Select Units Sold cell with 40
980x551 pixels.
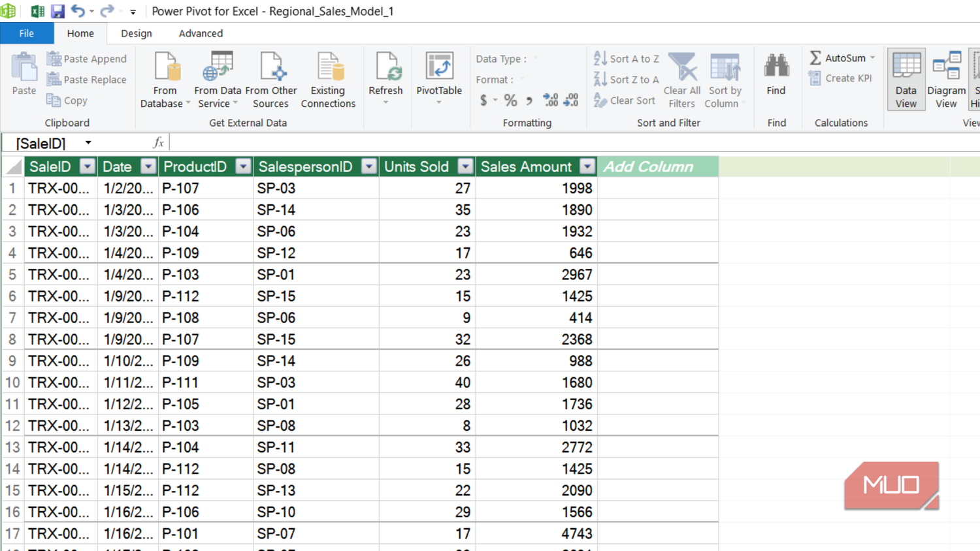[427, 383]
